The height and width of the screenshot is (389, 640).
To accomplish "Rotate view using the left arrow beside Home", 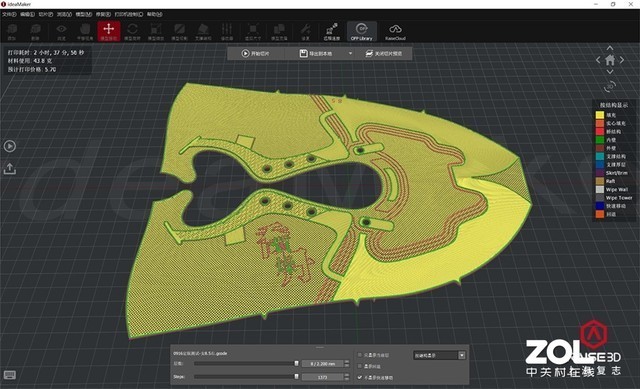I will [598, 60].
